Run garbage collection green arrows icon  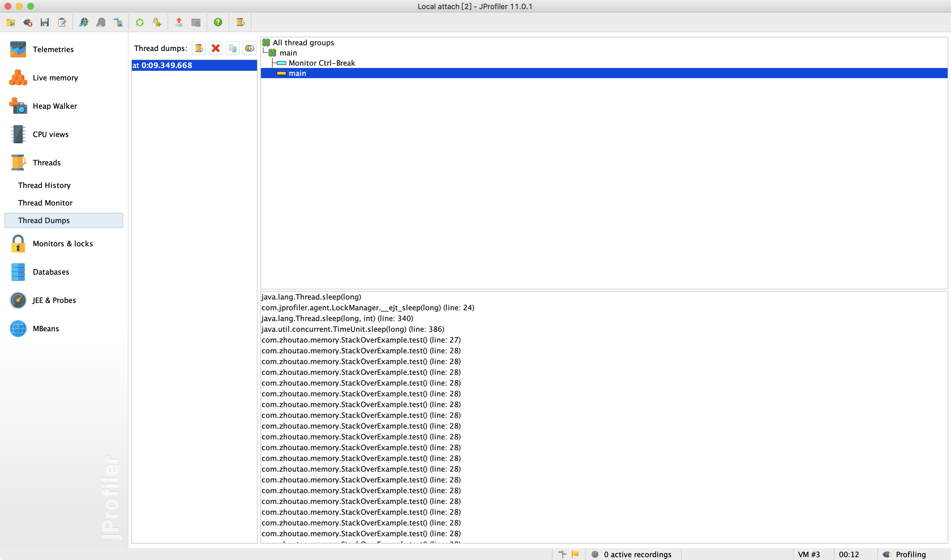click(x=140, y=23)
